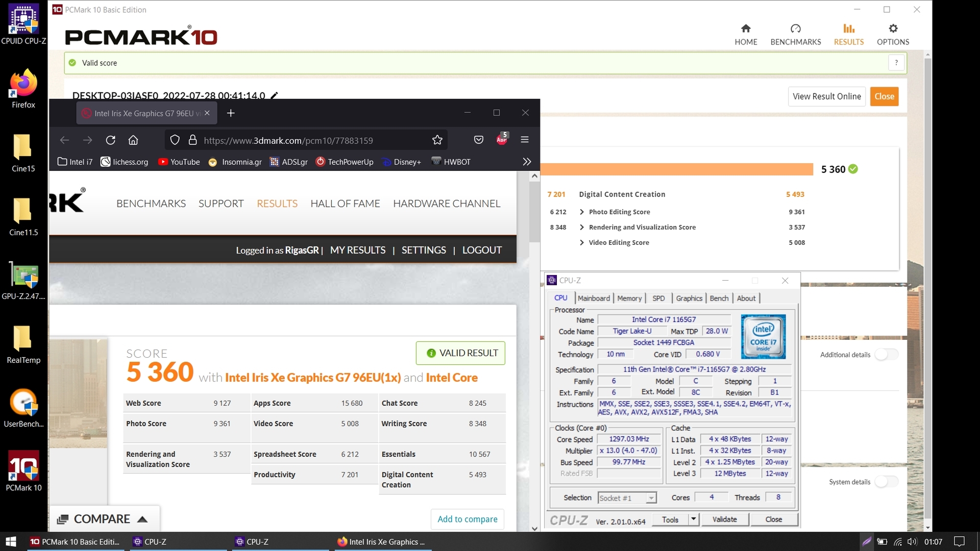Click scroll-down arrow of Firefox page
The width and height of the screenshot is (980, 551).
coord(534,529)
